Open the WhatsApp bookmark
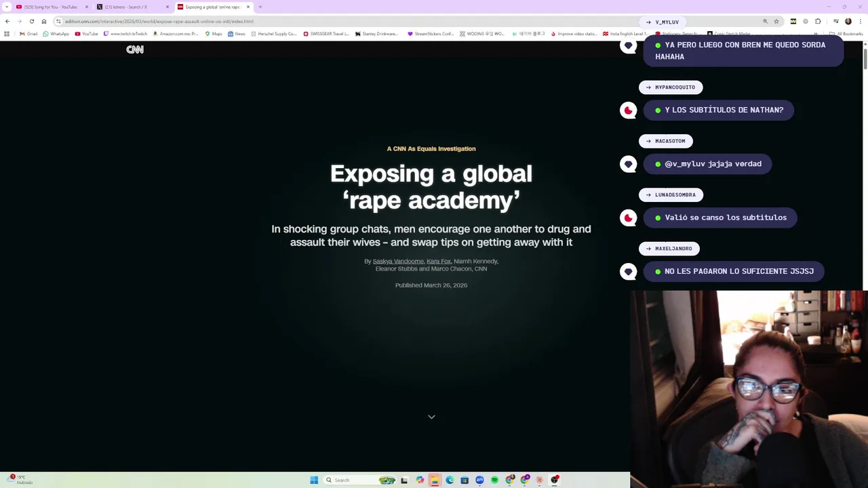The height and width of the screenshot is (488, 868). coord(56,34)
